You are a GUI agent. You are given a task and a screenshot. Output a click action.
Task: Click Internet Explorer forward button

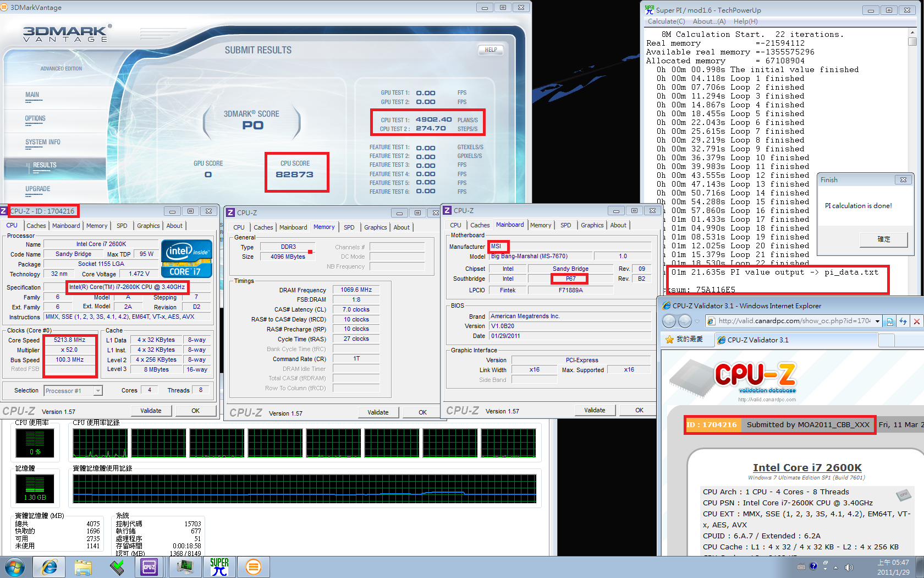tap(685, 321)
